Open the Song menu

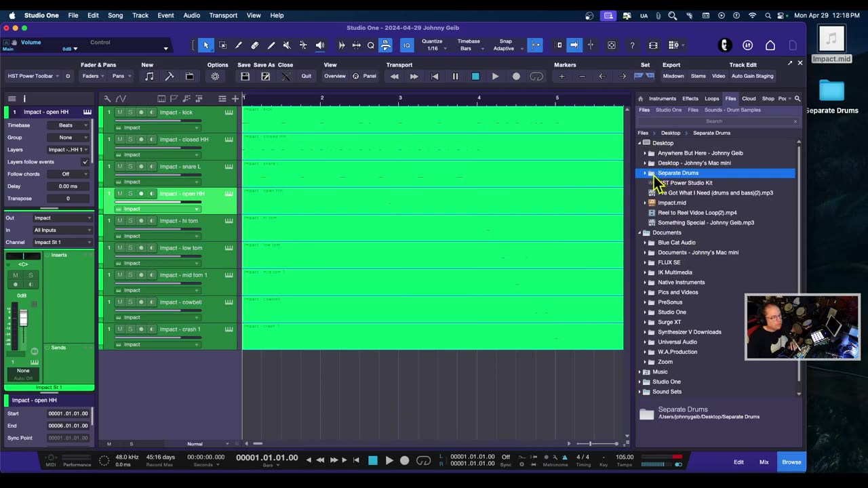point(115,15)
